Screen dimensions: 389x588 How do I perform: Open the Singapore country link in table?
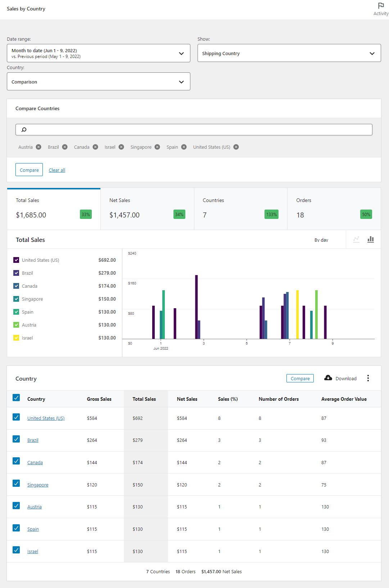[38, 485]
